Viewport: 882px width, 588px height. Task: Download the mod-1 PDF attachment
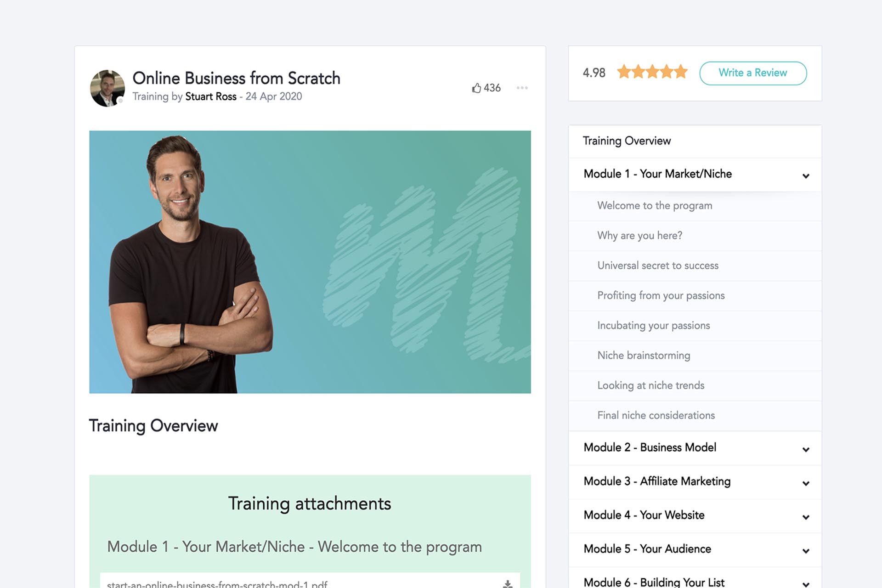coord(508,584)
